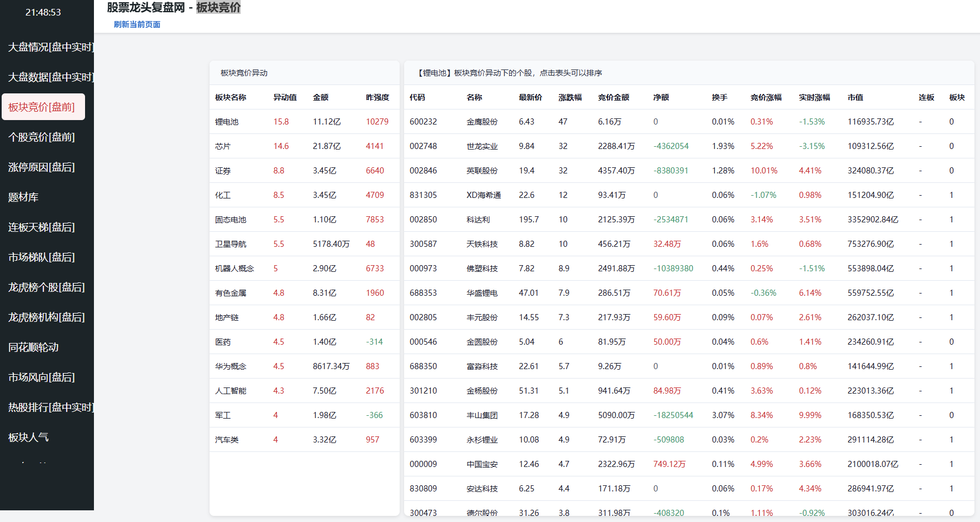
Task: Sort stocks by 涨跌幅 column header
Action: click(x=570, y=97)
